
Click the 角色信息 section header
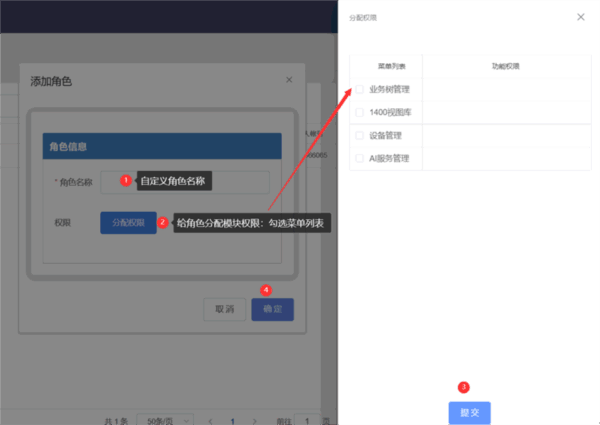click(x=161, y=146)
